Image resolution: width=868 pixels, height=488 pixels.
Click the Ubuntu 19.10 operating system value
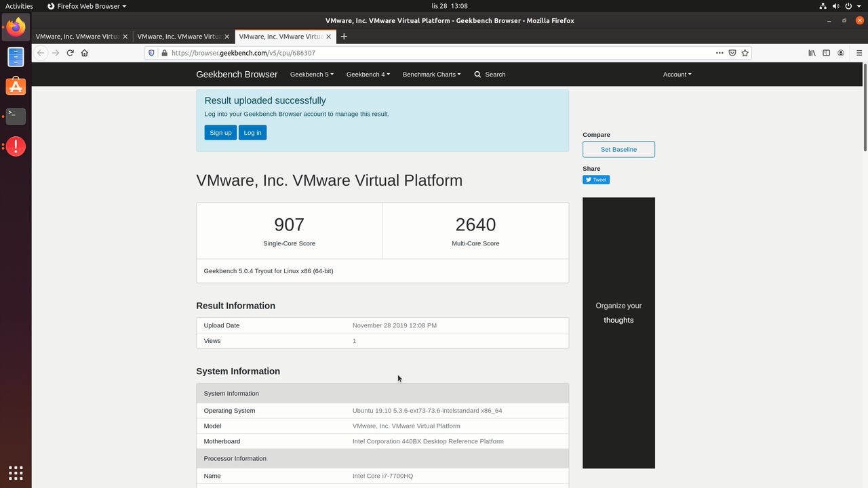click(x=427, y=411)
